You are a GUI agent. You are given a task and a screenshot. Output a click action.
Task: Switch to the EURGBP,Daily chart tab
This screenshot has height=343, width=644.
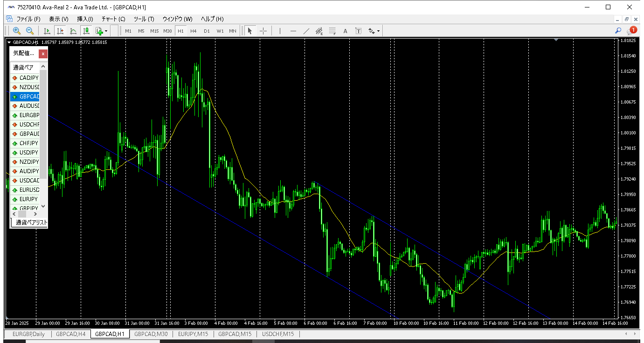29,334
